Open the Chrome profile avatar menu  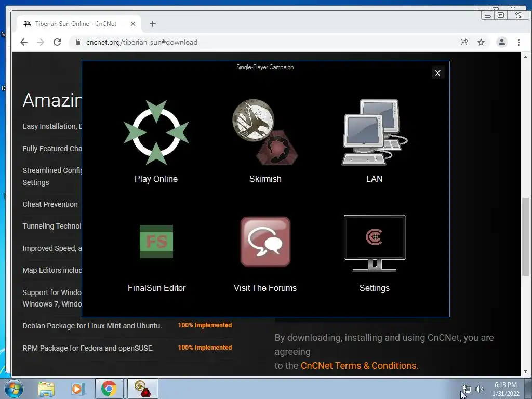502,42
